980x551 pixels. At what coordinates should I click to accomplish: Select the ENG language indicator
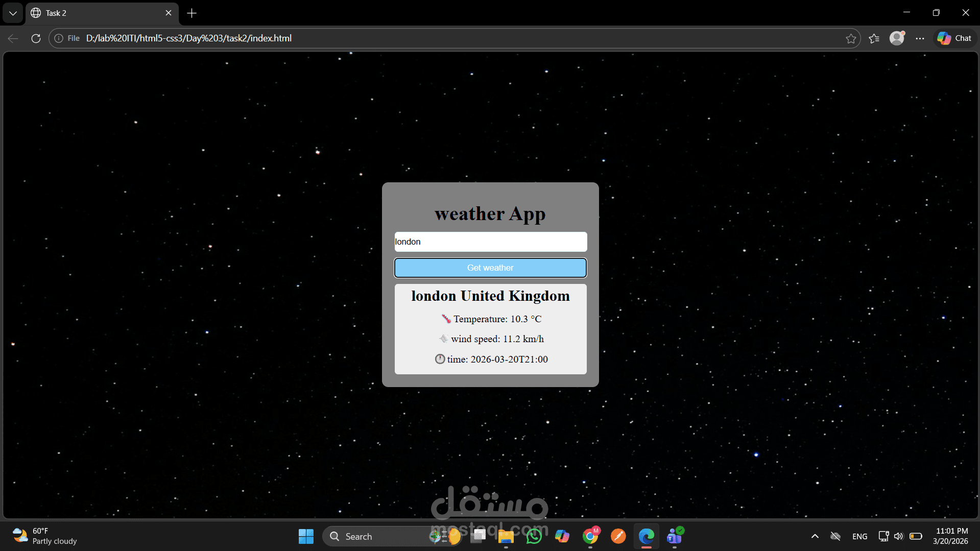coord(859,536)
